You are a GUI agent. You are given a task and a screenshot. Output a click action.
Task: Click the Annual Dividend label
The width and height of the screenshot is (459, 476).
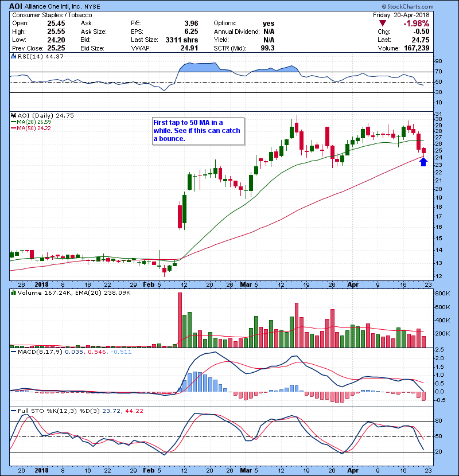coord(236,32)
